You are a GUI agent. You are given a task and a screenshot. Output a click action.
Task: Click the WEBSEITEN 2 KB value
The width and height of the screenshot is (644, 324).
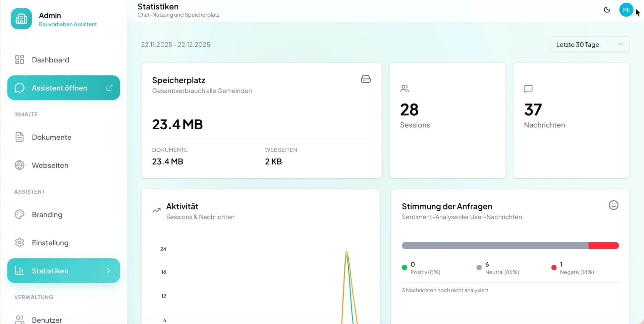click(x=273, y=161)
